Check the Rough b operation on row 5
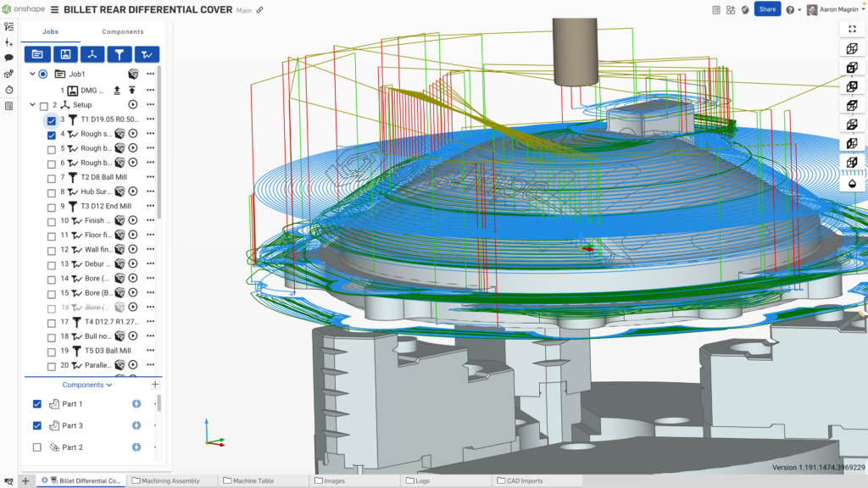 [x=53, y=148]
